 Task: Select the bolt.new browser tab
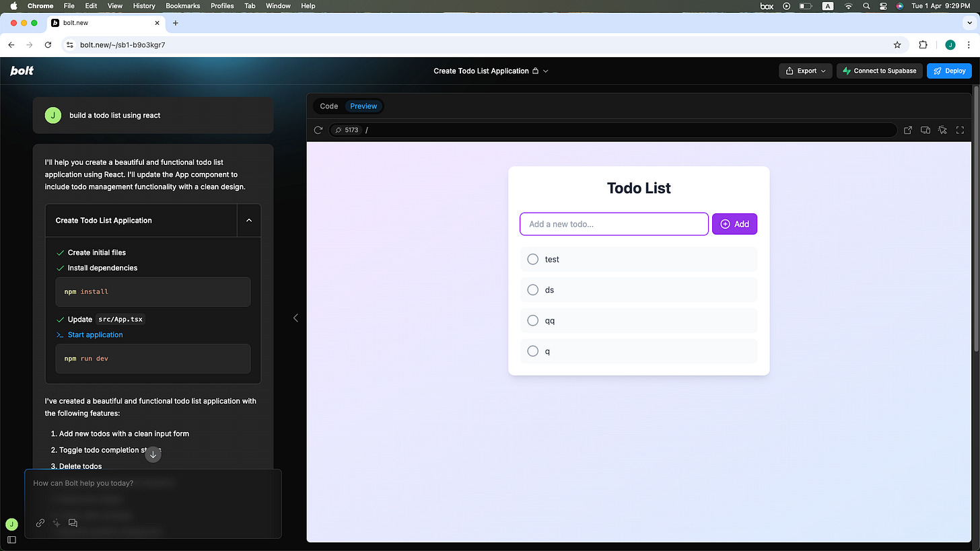(106, 23)
